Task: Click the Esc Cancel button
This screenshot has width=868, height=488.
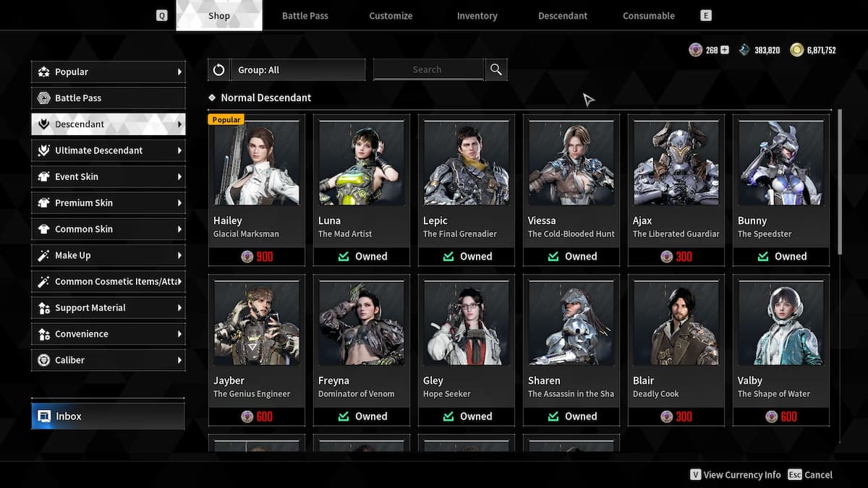Action: click(x=810, y=475)
